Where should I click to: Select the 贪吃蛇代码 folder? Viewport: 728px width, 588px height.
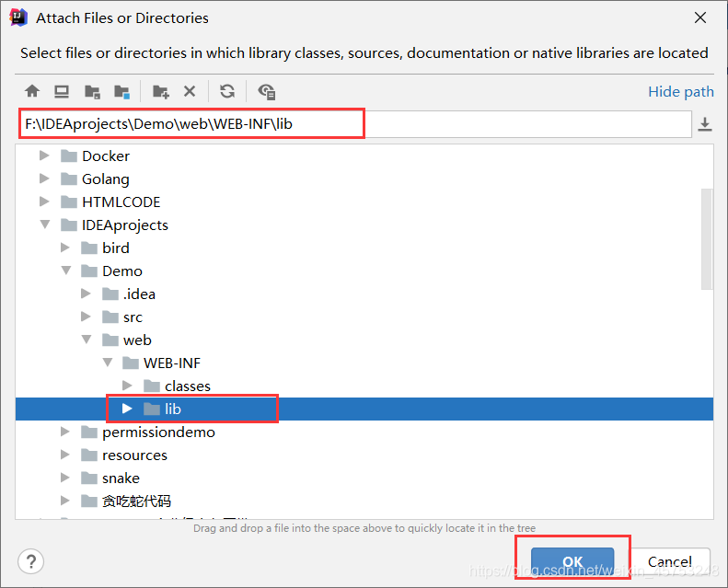[x=126, y=502]
